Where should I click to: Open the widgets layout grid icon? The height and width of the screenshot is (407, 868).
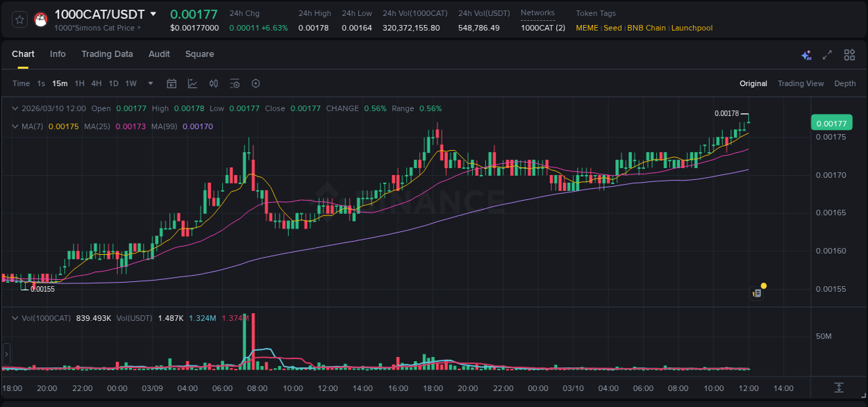pos(849,54)
